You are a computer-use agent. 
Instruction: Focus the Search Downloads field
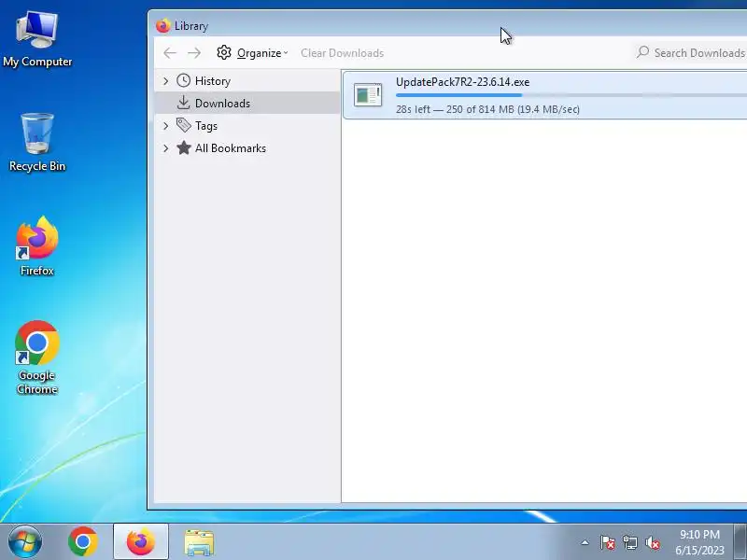(691, 52)
